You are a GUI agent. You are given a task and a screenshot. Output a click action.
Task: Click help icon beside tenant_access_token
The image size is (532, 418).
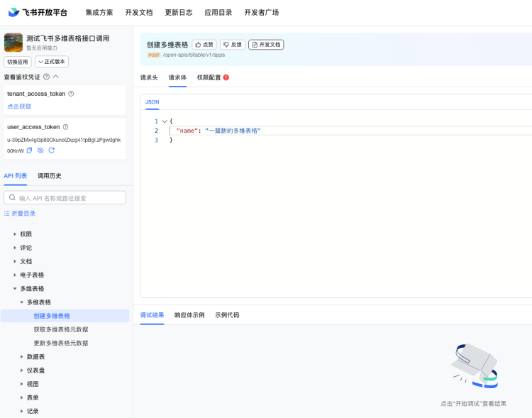coord(71,94)
